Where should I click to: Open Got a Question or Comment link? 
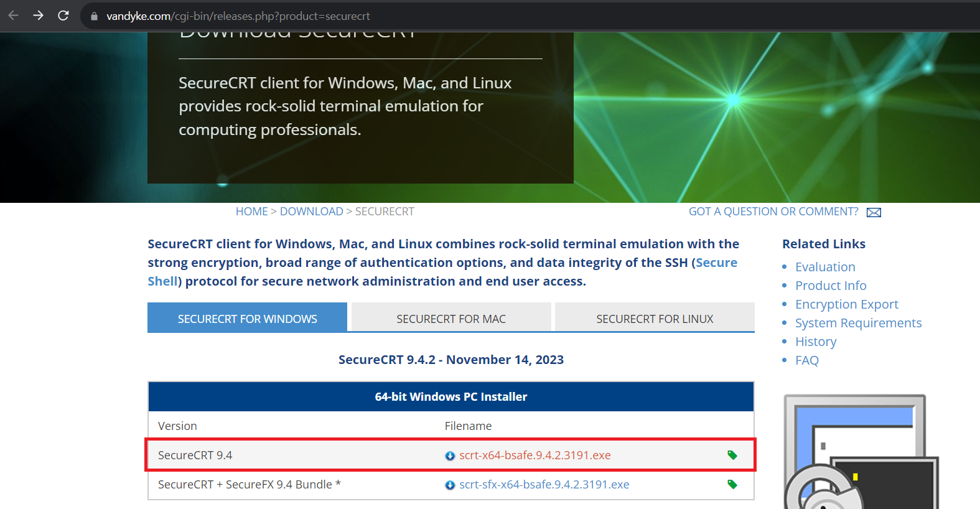(773, 212)
